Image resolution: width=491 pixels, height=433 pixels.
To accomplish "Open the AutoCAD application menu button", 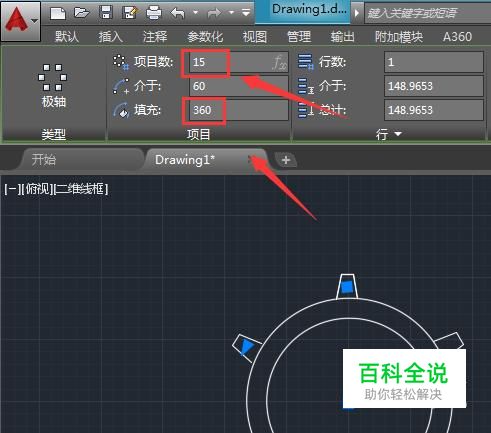I will (21, 21).
